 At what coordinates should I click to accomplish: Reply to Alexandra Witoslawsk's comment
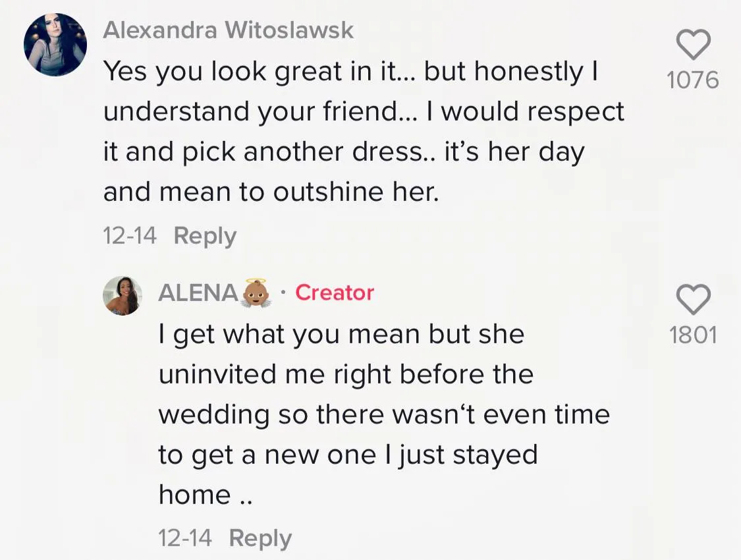(x=205, y=236)
